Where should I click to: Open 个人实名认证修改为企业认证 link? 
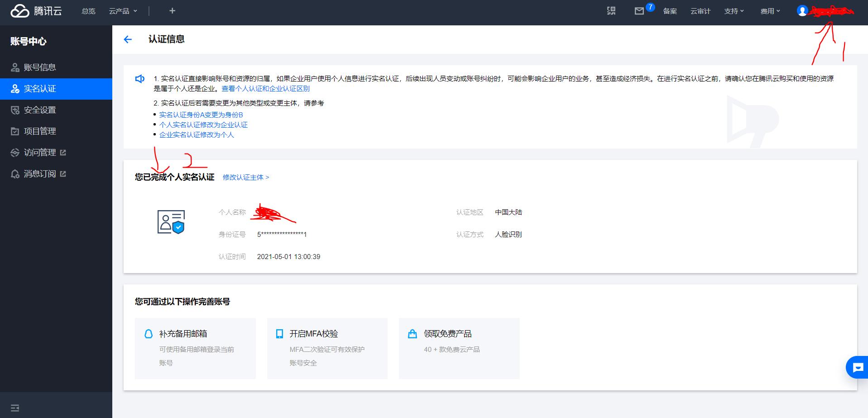203,125
